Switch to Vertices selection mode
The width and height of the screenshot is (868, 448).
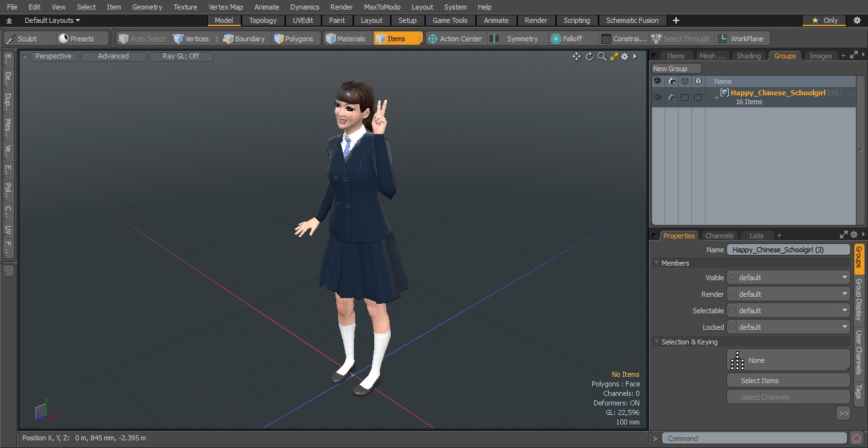click(x=191, y=39)
